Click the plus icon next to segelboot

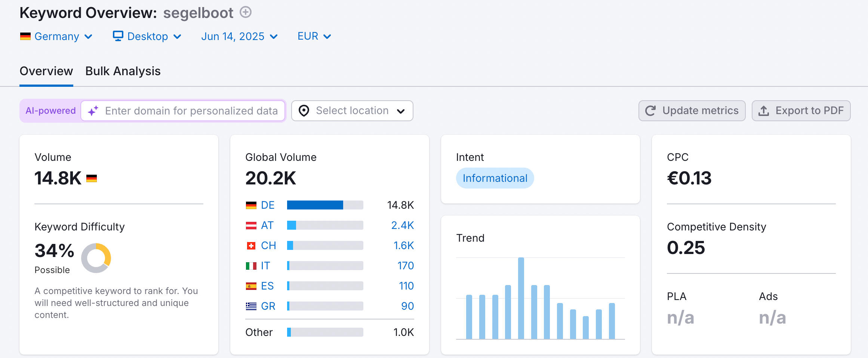[245, 12]
